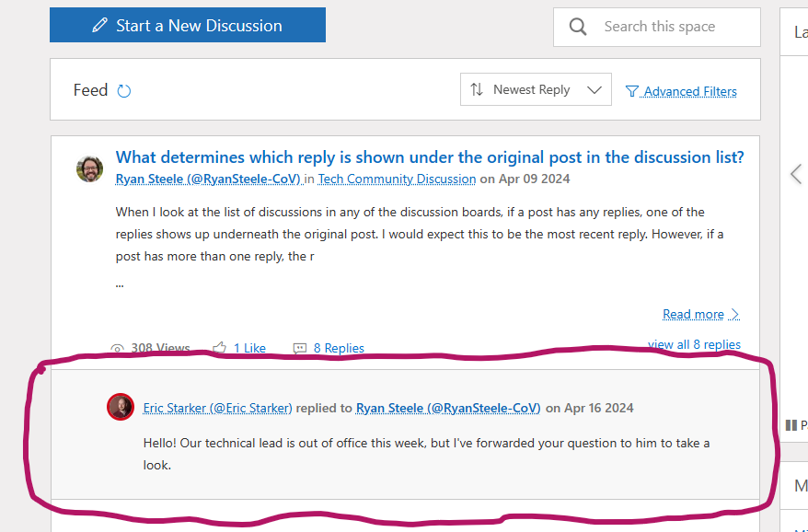Click the funnel icon beside Advanced Filters

coord(632,91)
